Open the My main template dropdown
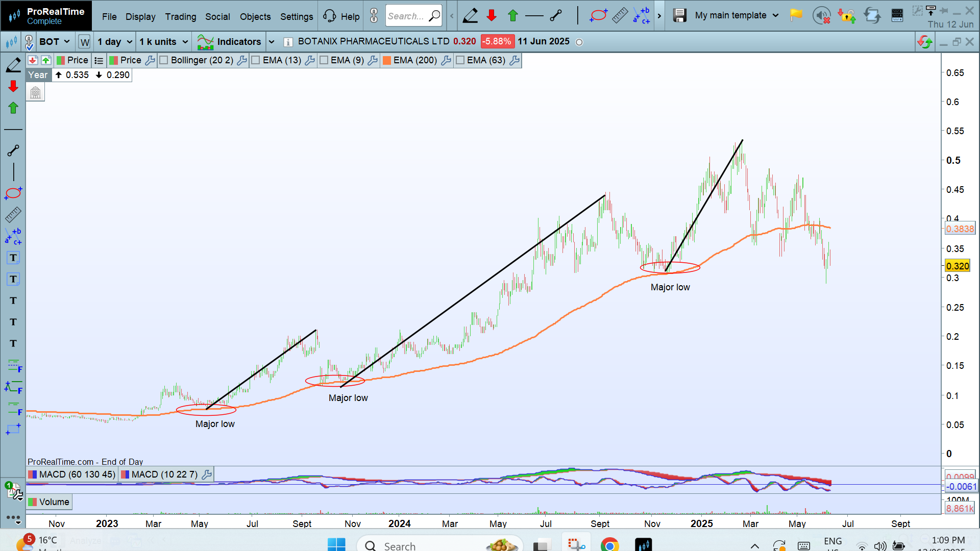980x551 pixels. (x=737, y=15)
